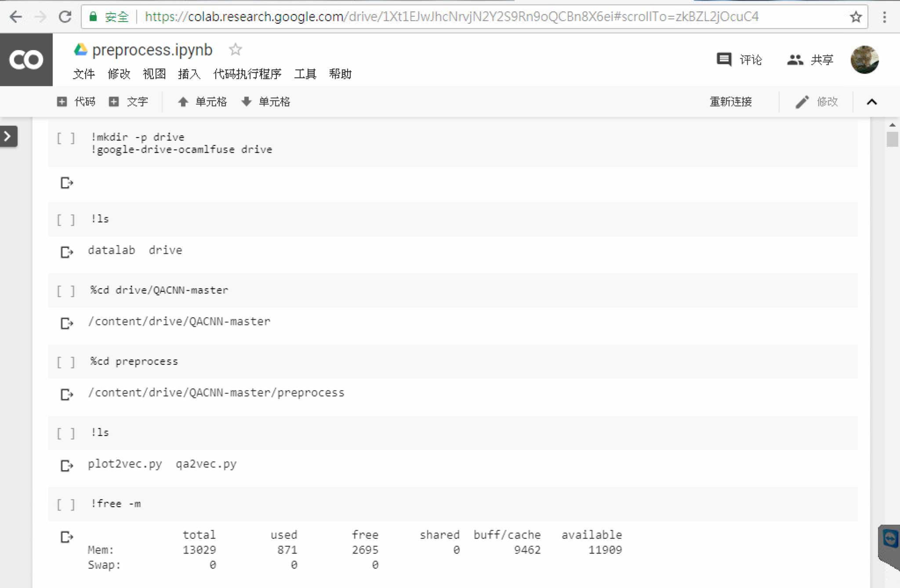
Task: Move cell down with arrow 单元格
Action: click(265, 102)
